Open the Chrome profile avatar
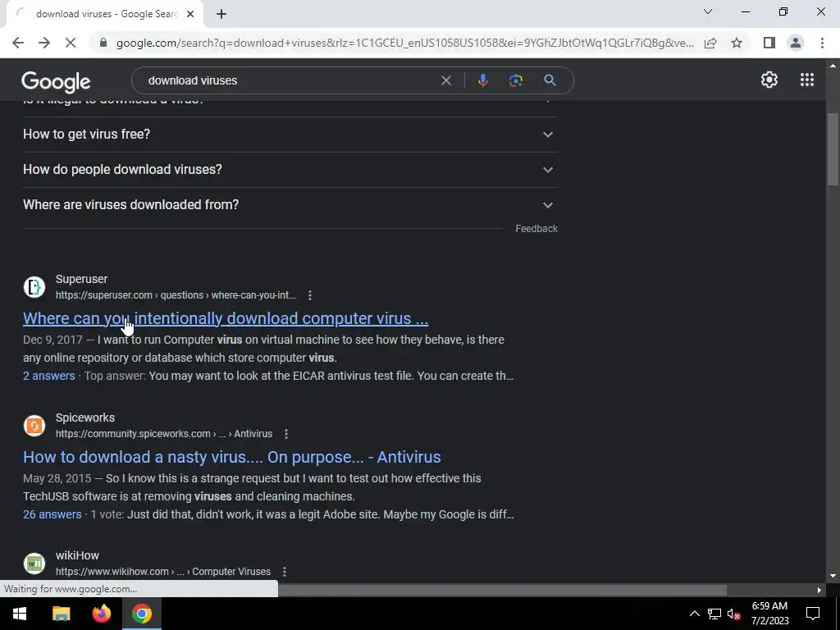Viewport: 840px width, 630px height. click(796, 43)
